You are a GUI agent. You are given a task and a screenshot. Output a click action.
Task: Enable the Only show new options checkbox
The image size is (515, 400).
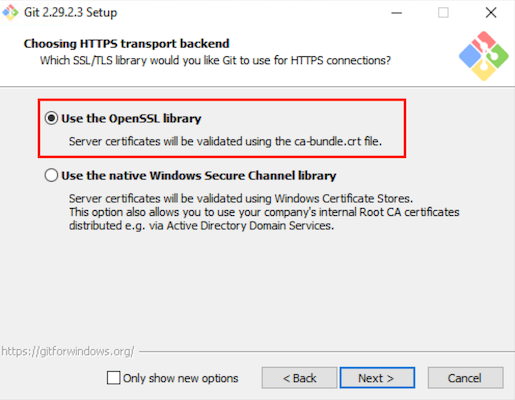114,378
